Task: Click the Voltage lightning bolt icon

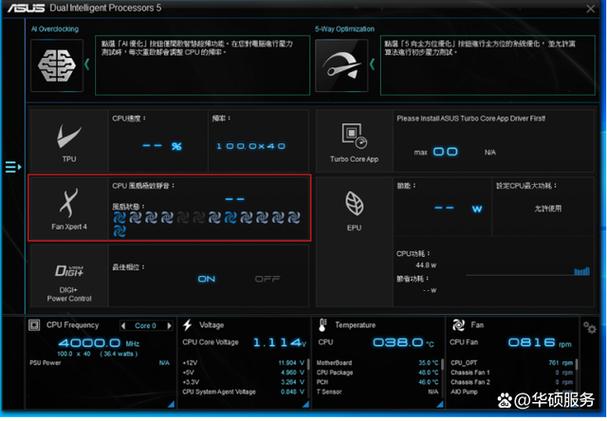Action: click(187, 325)
